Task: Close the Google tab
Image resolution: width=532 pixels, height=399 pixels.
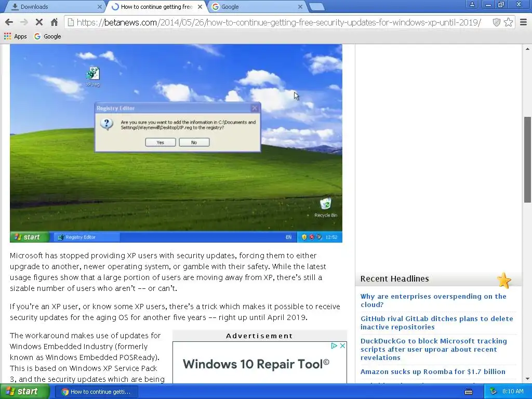Action: (300, 7)
